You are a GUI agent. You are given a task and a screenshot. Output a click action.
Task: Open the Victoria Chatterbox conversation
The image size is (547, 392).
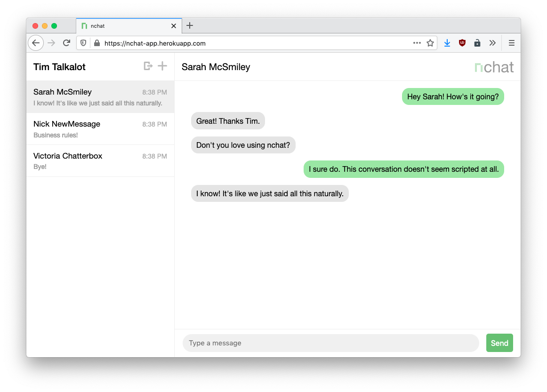(100, 161)
